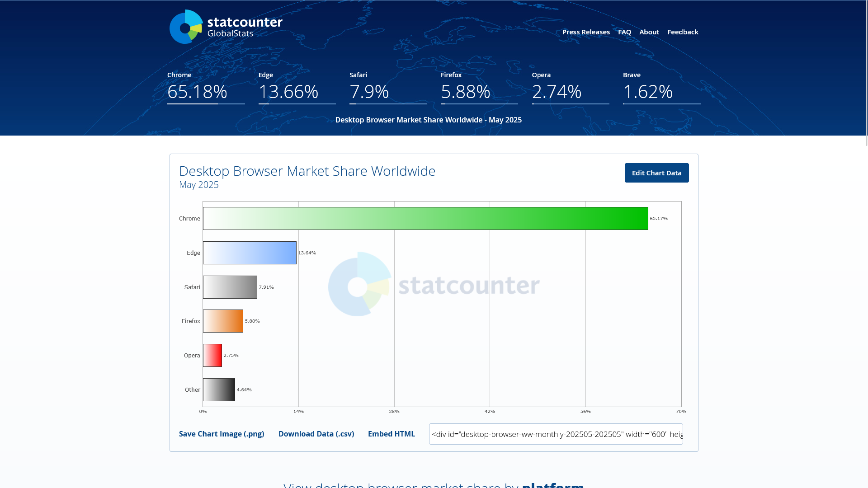Click the Embed HTML link

click(392, 434)
